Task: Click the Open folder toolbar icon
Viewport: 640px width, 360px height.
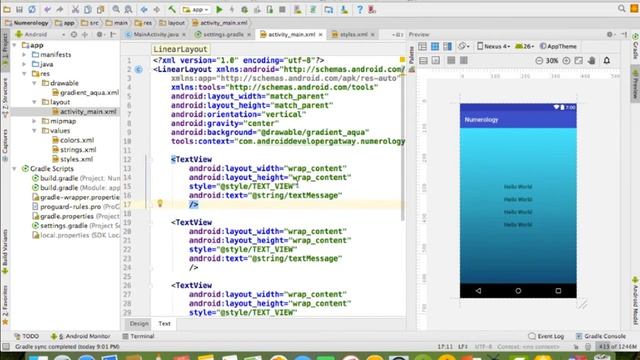Action: point(7,9)
